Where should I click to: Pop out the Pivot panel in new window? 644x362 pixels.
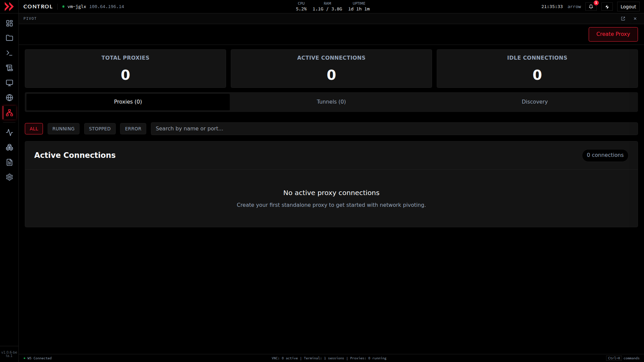(x=623, y=18)
